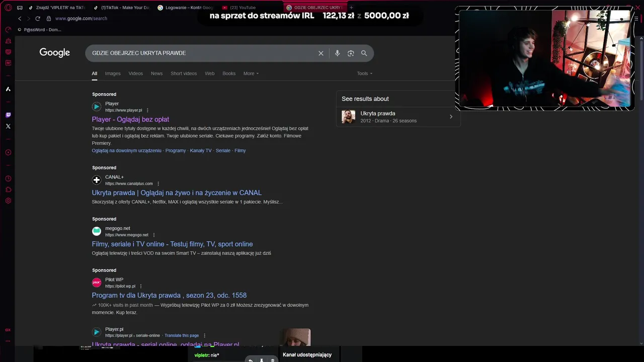Click the 'See results about' heading
The image size is (644, 362).
pos(365,99)
